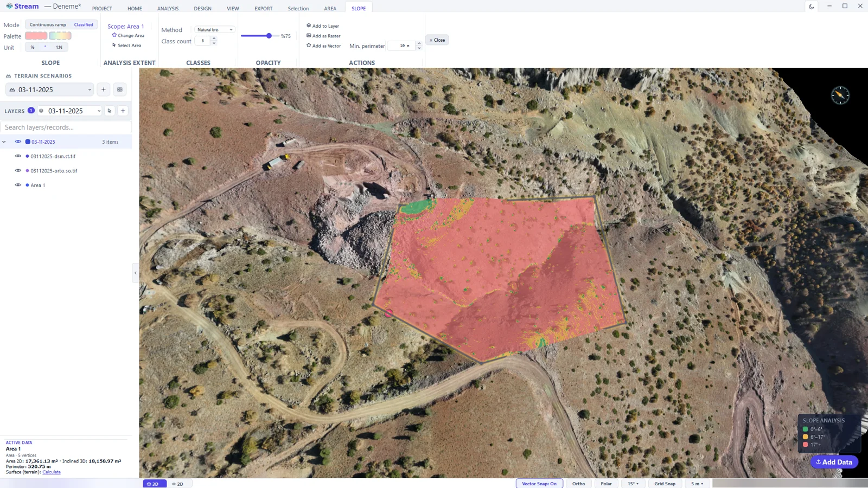Click the layer selection cursor icon
This screenshot has width=868, height=488.
(110, 111)
